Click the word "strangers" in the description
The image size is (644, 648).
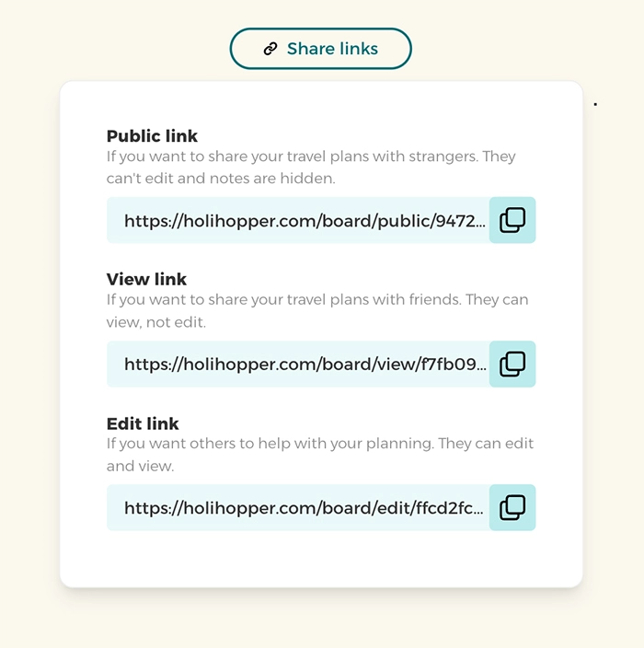point(439,156)
